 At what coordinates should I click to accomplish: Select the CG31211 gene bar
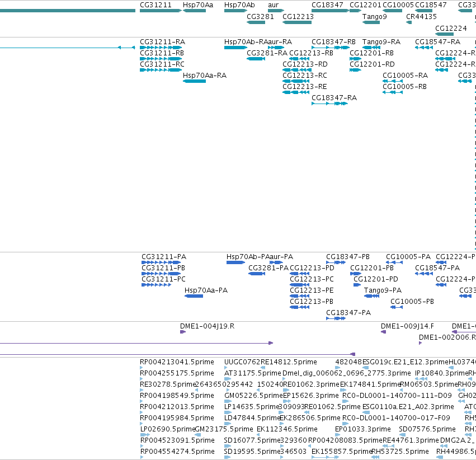tap(161, 11)
